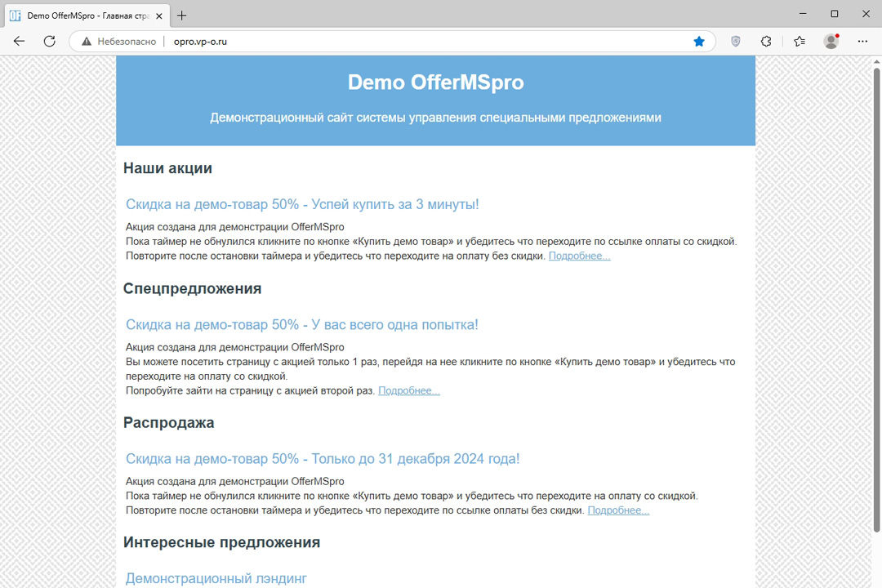The height and width of the screenshot is (588, 882).
Task: Open the tracking prevention shield icon
Action: tap(736, 41)
